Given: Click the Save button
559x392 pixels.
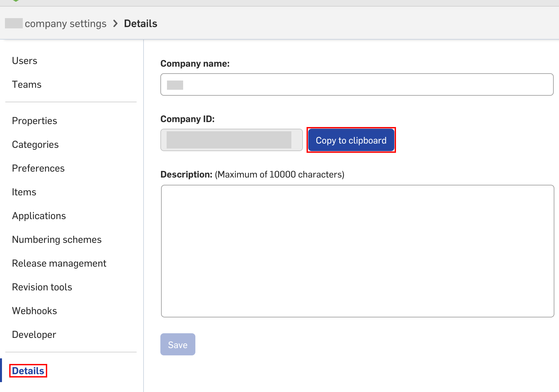Looking at the screenshot, I should [178, 344].
